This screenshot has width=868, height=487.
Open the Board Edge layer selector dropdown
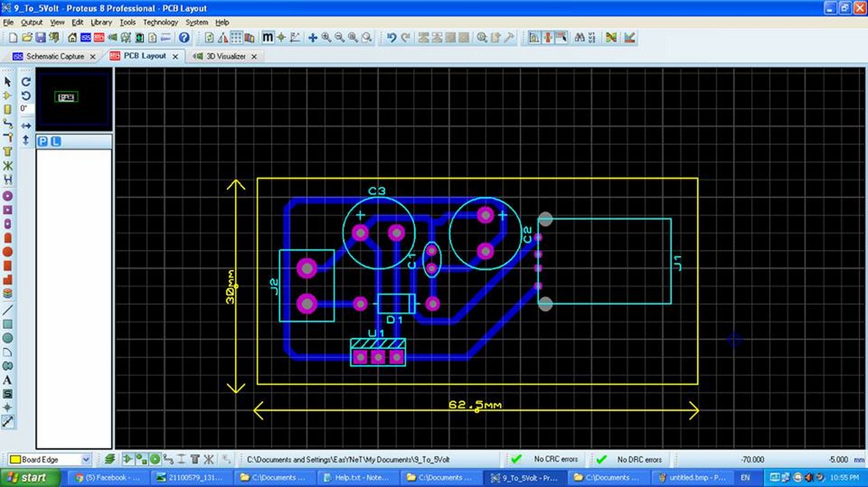[x=86, y=459]
